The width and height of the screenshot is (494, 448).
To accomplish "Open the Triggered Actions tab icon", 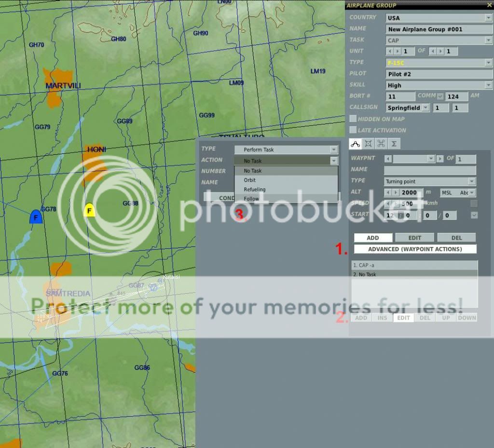I will pyautogui.click(x=381, y=144).
